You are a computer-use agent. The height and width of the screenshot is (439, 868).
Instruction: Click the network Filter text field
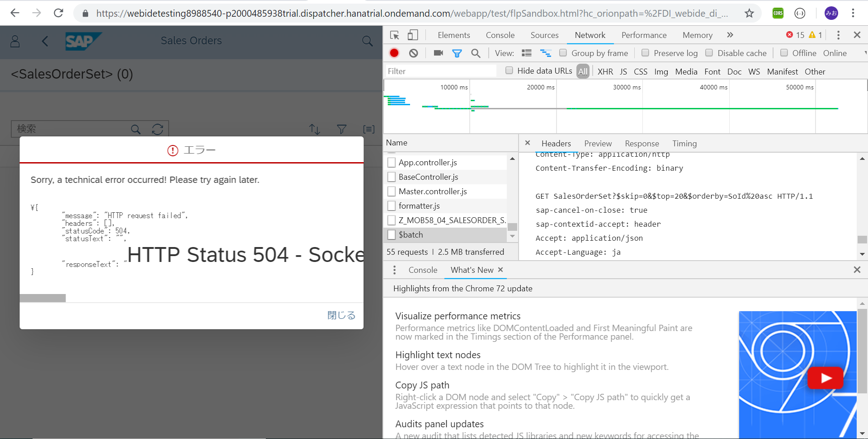[441, 71]
